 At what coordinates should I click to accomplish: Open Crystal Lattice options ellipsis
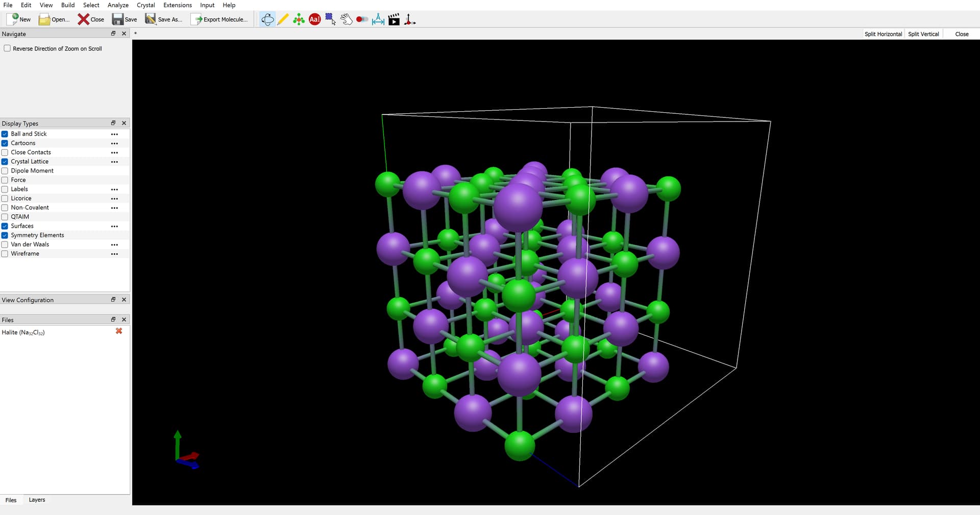point(114,162)
